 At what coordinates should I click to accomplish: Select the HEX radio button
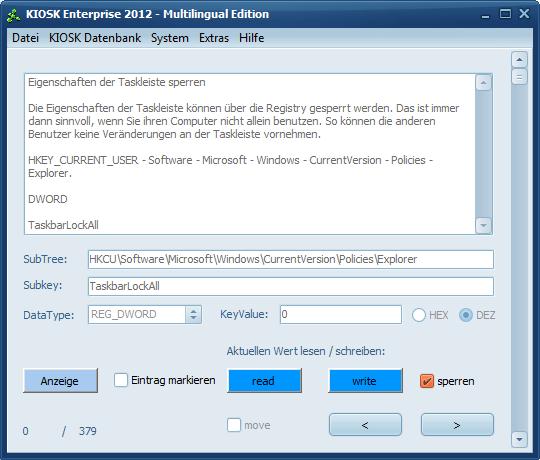[419, 315]
